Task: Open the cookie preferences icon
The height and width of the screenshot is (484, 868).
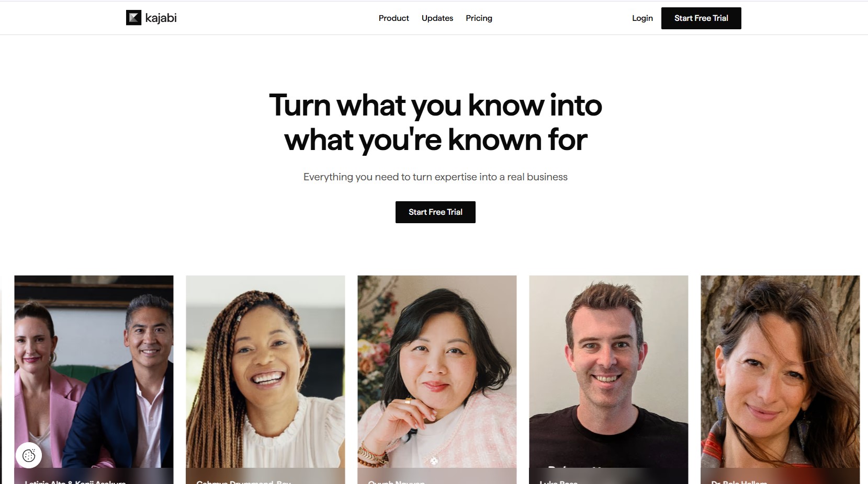Action: point(29,455)
